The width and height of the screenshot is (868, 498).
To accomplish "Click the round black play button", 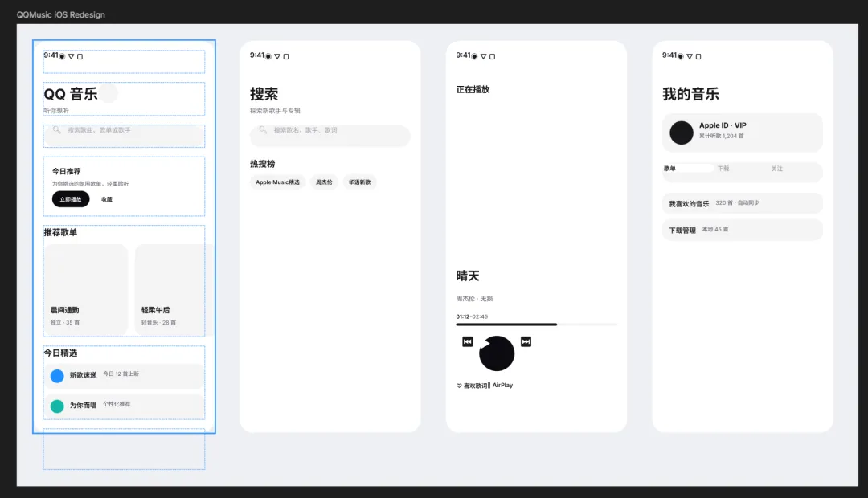I will [x=497, y=353].
